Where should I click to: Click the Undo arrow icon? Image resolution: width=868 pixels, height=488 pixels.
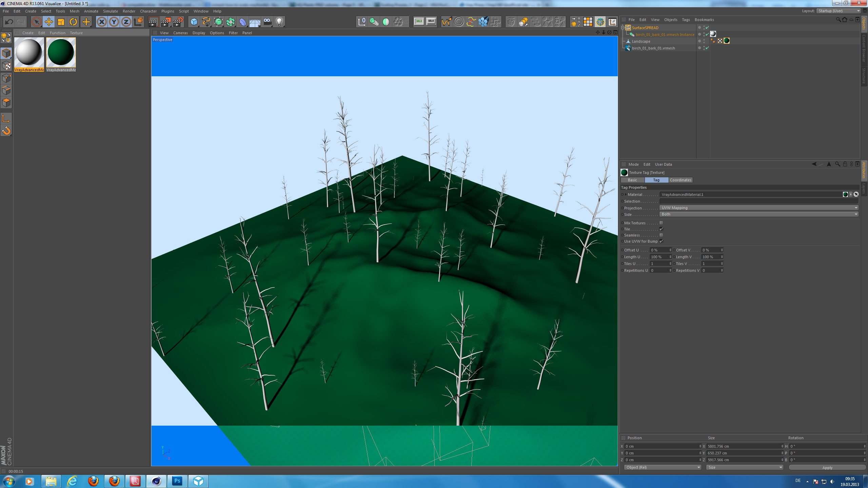(x=9, y=22)
